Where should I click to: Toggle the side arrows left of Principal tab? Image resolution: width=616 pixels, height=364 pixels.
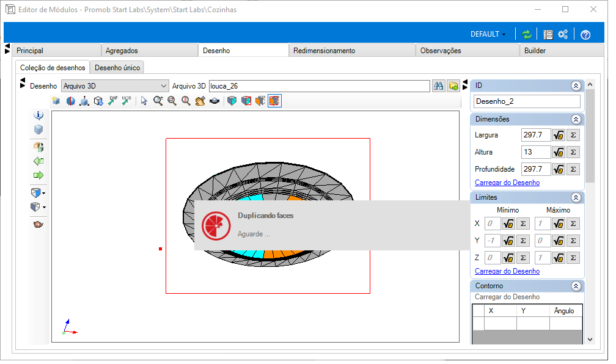coord(7,49)
